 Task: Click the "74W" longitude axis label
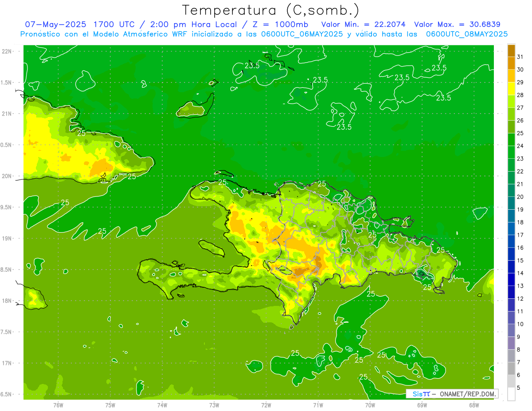coord(162,405)
